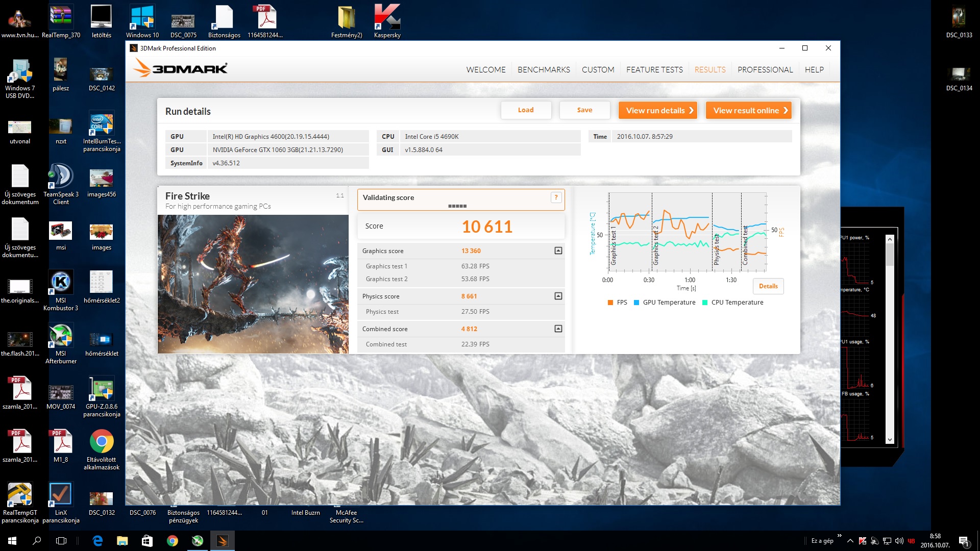The height and width of the screenshot is (551, 980).
Task: Click the Fire Strike preview thumbnail
Action: 253,284
